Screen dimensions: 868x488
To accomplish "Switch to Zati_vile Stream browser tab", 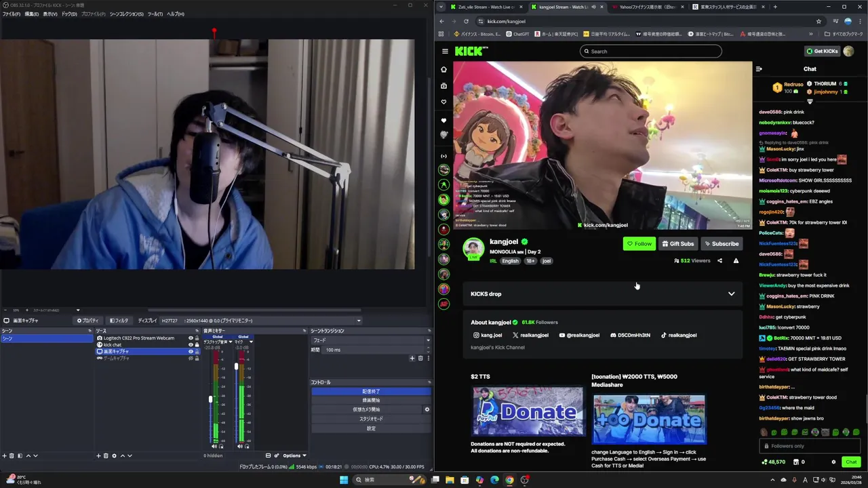I will (486, 7).
